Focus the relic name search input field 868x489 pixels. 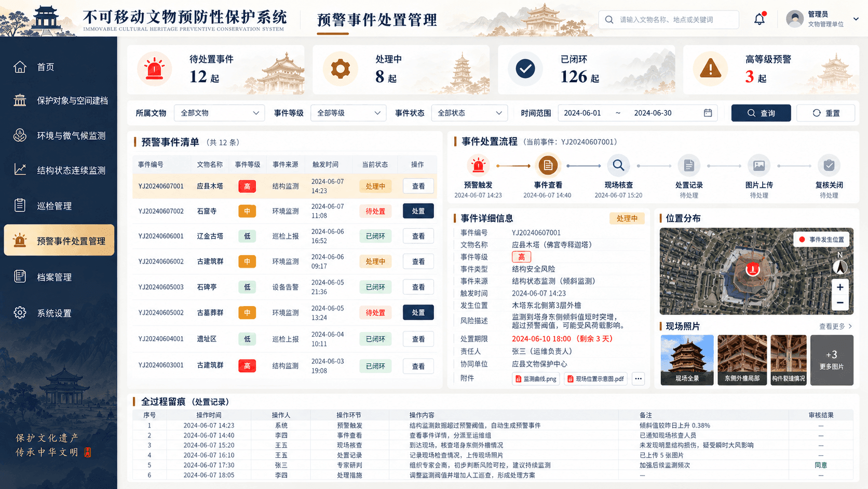pos(669,20)
